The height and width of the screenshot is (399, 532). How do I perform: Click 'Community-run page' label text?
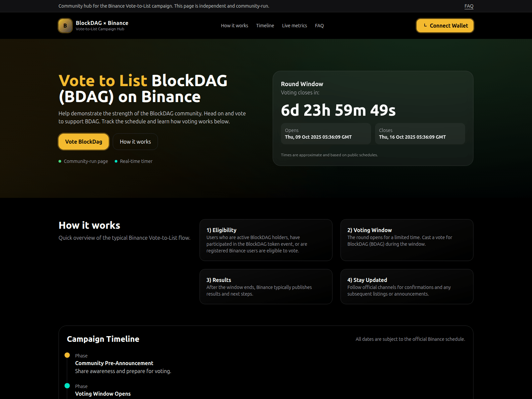point(86,161)
